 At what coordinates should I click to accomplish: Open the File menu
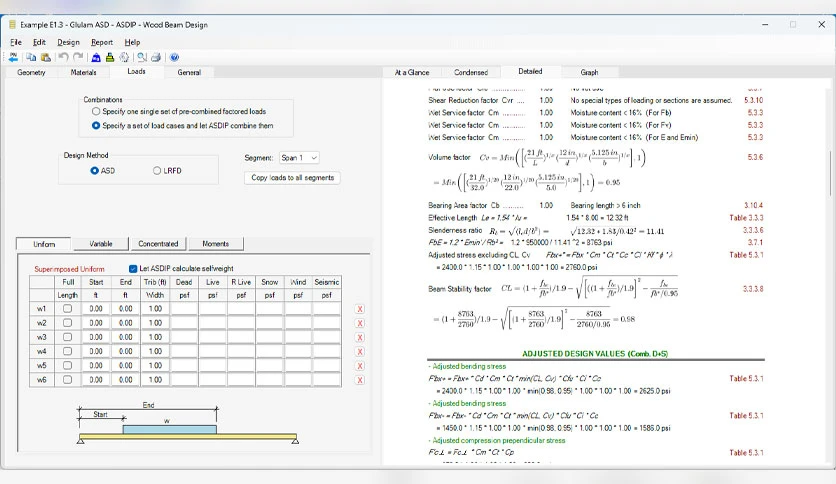[x=16, y=42]
